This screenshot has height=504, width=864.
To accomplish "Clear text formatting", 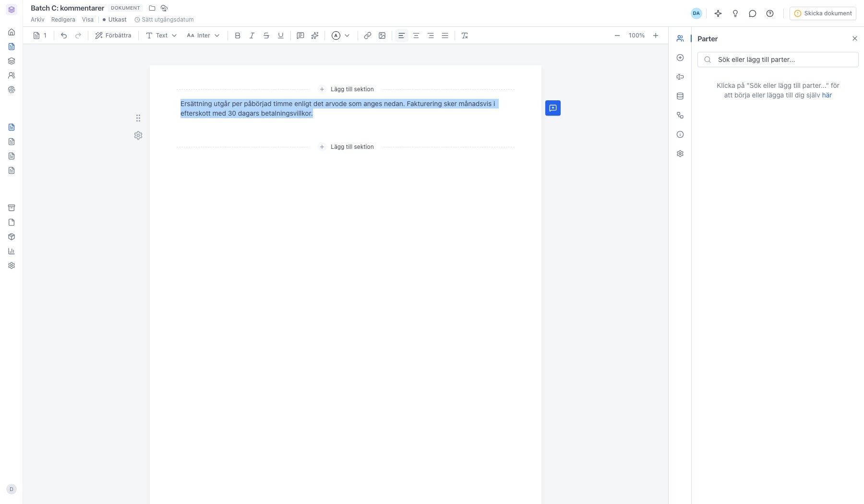I will [465, 36].
